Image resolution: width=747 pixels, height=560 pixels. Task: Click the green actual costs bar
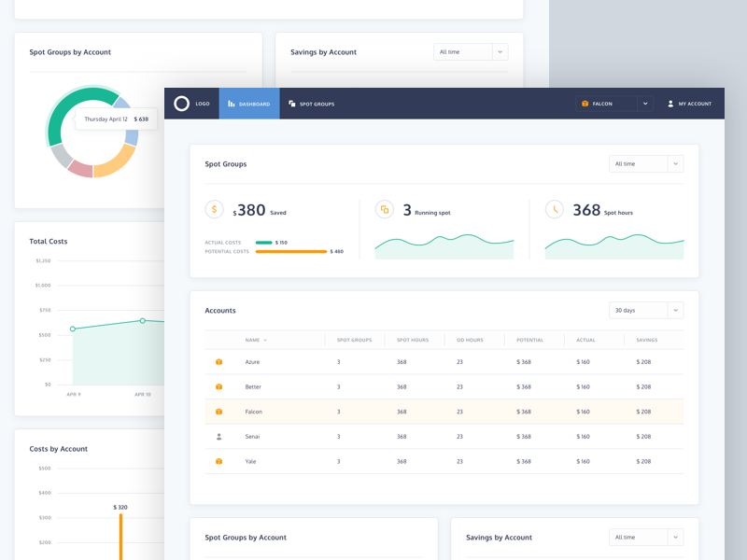[x=264, y=243]
